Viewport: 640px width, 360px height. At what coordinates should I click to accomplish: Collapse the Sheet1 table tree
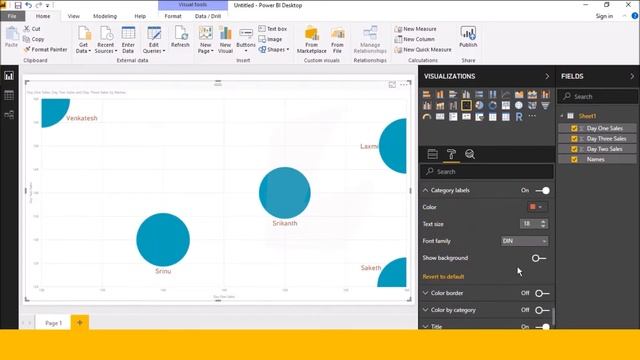562,116
